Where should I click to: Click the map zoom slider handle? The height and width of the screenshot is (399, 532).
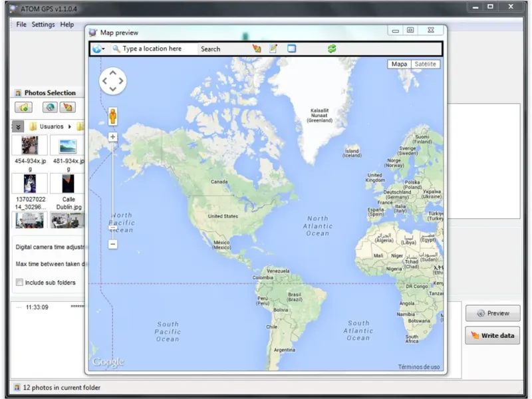point(112,228)
